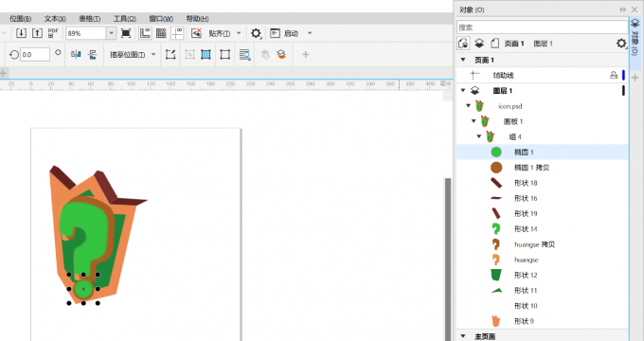Viewport: 644px width, 341px height.
Task: Click the 搜索 search field in Objects panel
Action: click(x=542, y=27)
